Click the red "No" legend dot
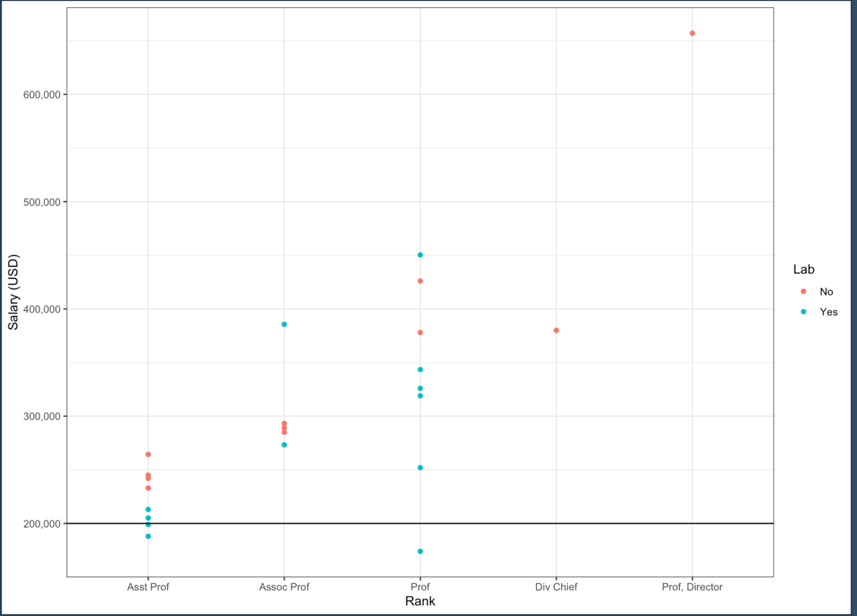Viewport: 857px width, 616px height. [x=803, y=291]
